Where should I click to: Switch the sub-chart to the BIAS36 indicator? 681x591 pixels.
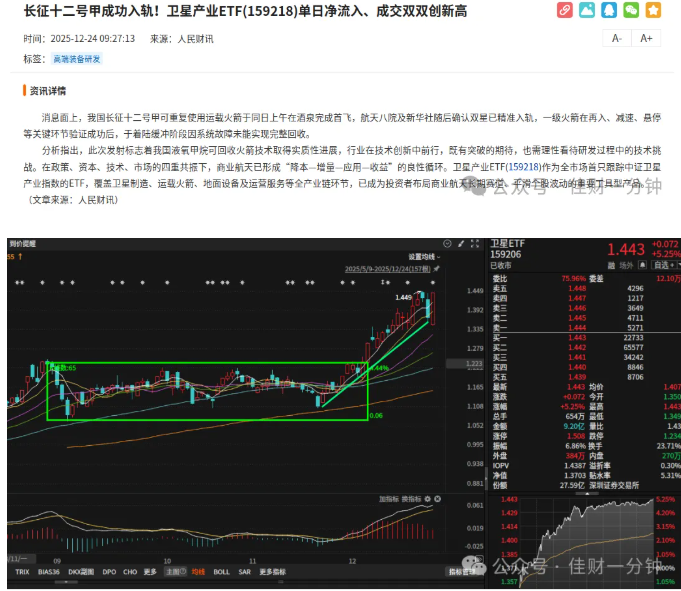[x=49, y=571]
